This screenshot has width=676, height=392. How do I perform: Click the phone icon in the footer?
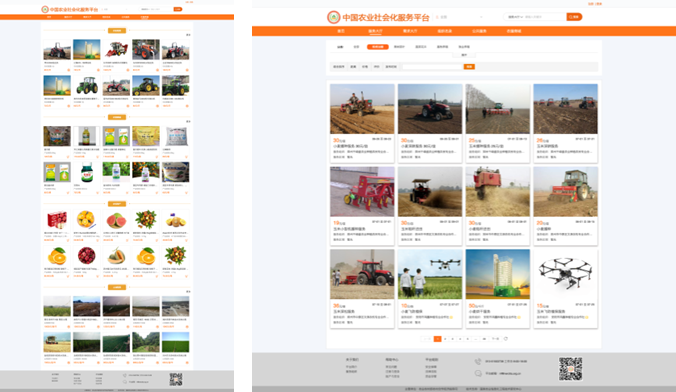click(x=478, y=361)
